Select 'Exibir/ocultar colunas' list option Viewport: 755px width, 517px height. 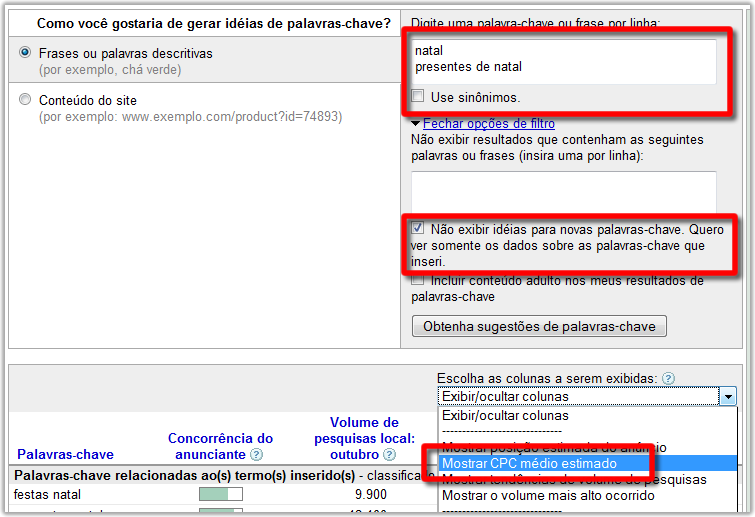pyautogui.click(x=505, y=415)
